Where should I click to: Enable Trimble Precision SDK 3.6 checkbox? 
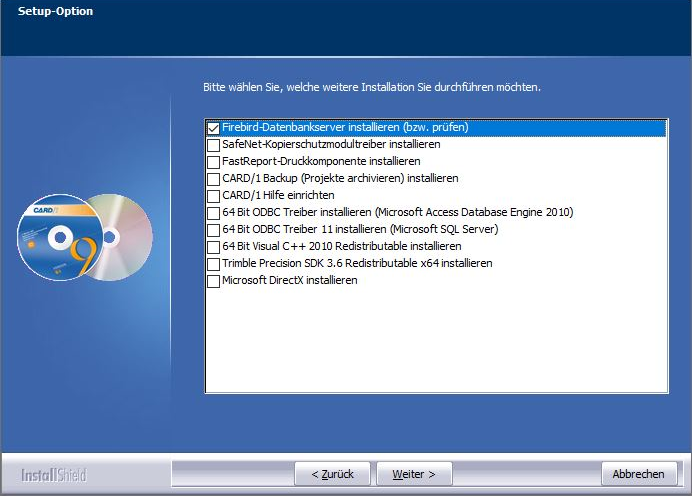click(214, 264)
